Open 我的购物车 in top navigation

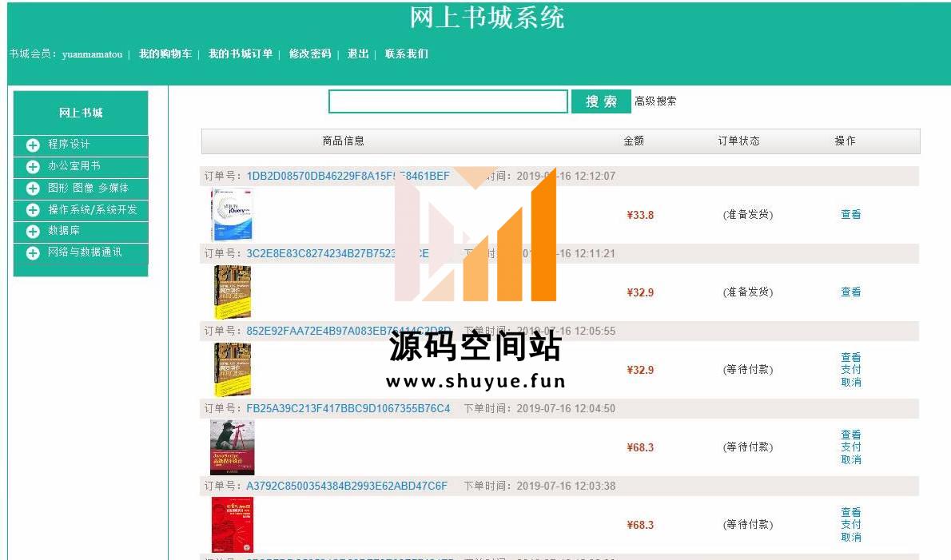(165, 54)
